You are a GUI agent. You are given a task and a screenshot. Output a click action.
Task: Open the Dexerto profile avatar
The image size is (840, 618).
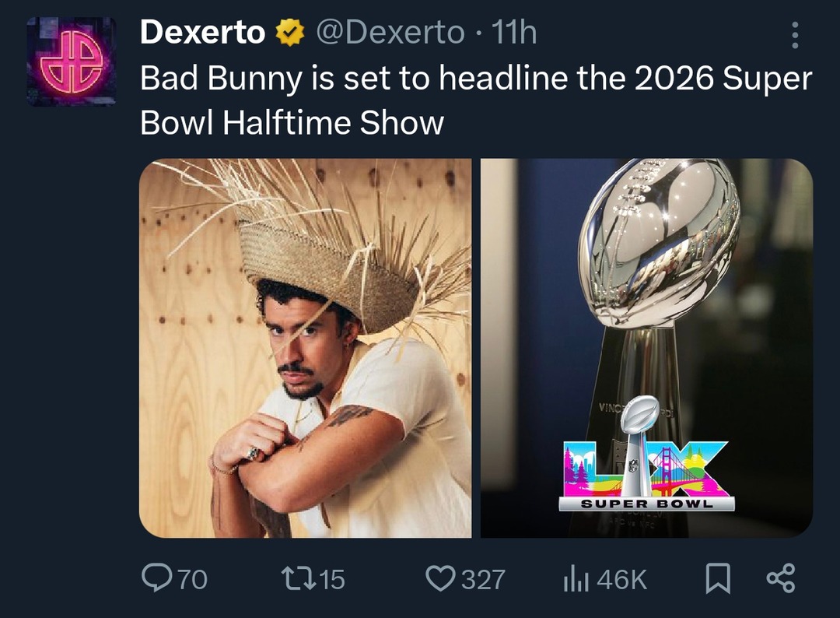(x=71, y=61)
